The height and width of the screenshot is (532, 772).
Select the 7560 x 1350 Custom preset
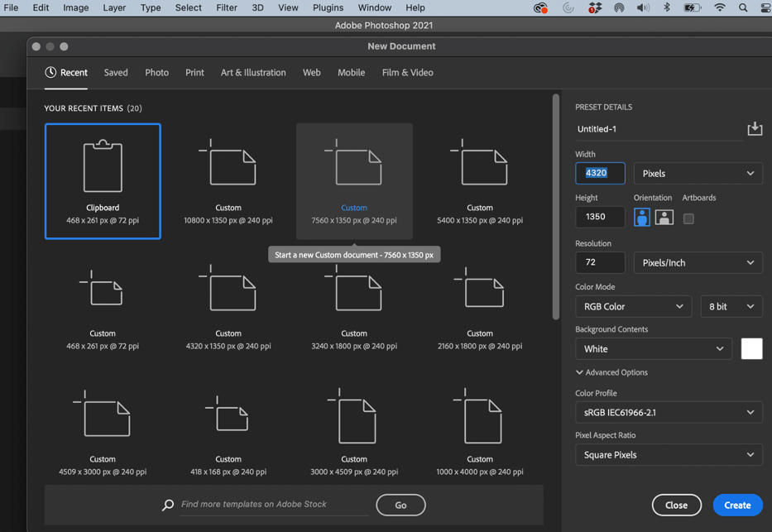(354, 180)
